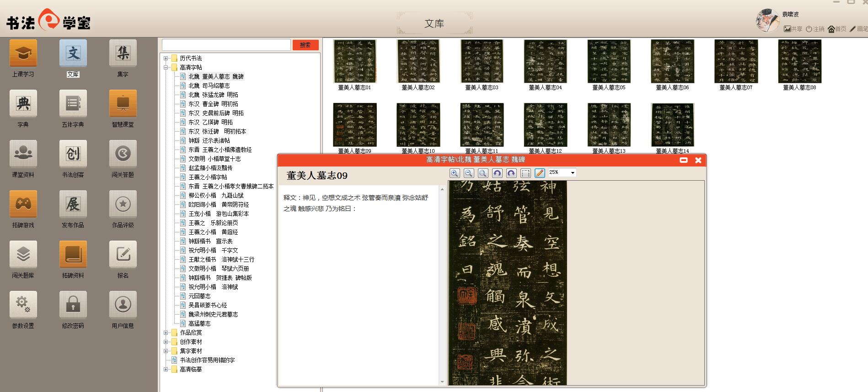Go to 首页 home
The height and width of the screenshot is (392, 868).
pyautogui.click(x=837, y=29)
